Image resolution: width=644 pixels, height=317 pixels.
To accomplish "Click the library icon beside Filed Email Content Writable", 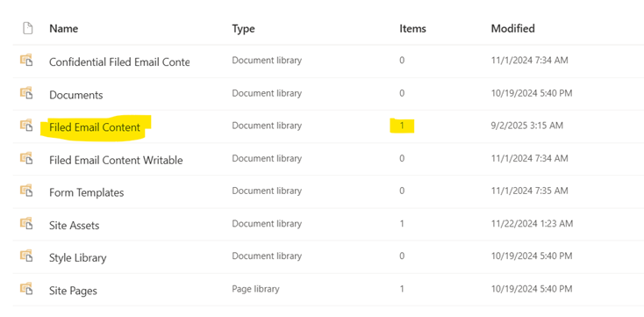I will 26,157.
